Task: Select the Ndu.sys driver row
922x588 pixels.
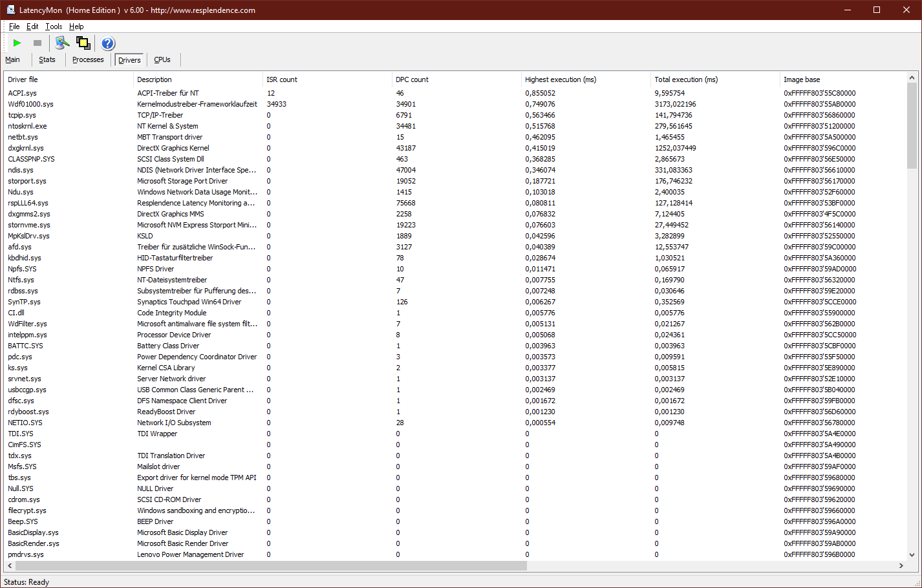Action: coord(455,192)
